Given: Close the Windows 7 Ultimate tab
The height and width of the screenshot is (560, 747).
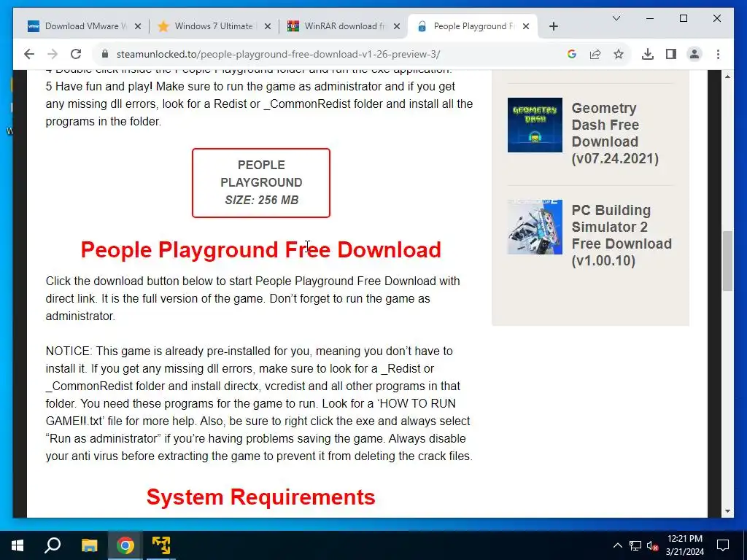Looking at the screenshot, I should click(268, 27).
